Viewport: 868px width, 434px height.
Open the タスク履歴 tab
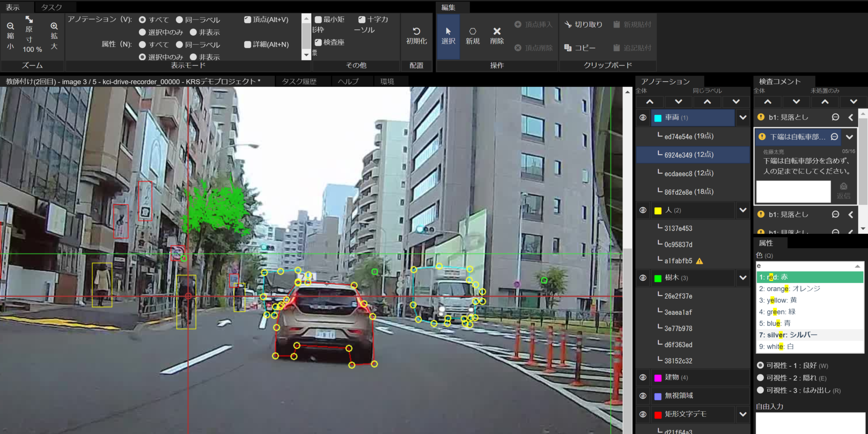point(299,81)
